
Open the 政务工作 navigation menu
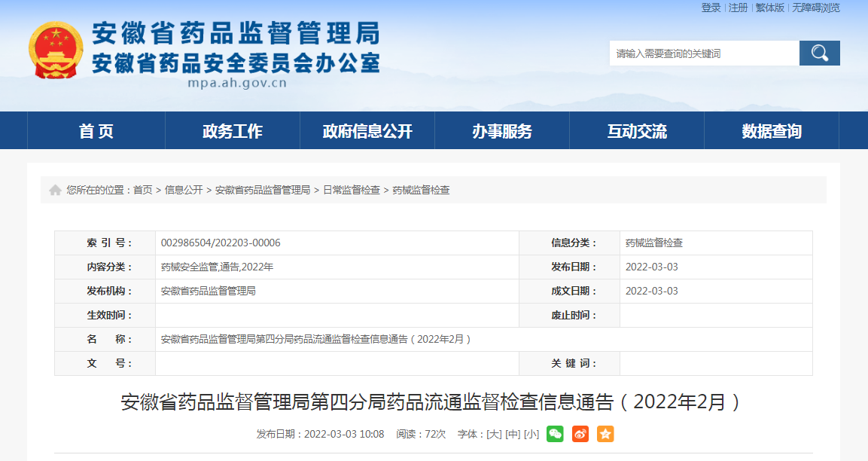(233, 131)
